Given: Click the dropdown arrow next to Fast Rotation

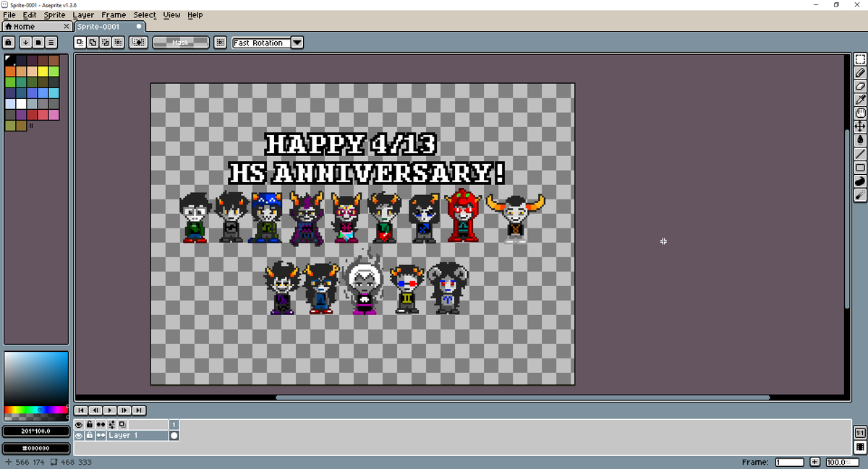Looking at the screenshot, I should 297,43.
